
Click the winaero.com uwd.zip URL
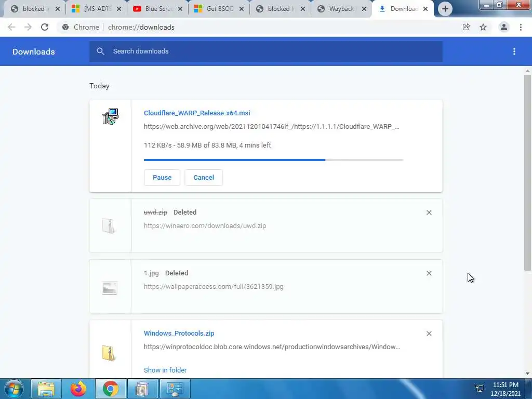click(x=205, y=225)
